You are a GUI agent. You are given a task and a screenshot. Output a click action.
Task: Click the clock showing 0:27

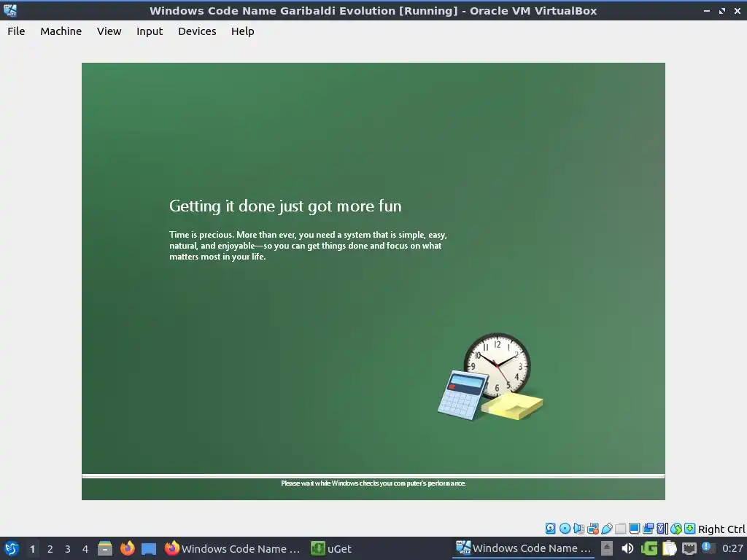point(732,548)
